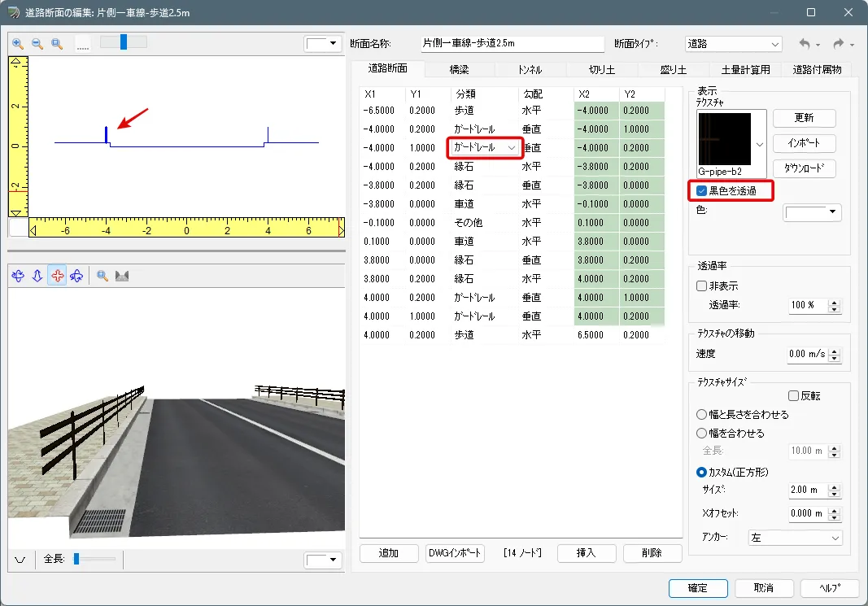Screen dimensions: 868x606
Task: Select the red four-arrow pan tool
Action: tap(57, 276)
